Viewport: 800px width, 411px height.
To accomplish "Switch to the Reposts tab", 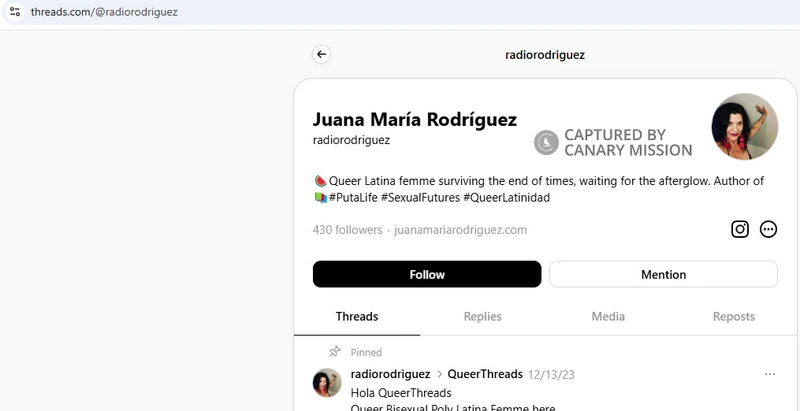I will pyautogui.click(x=734, y=317).
